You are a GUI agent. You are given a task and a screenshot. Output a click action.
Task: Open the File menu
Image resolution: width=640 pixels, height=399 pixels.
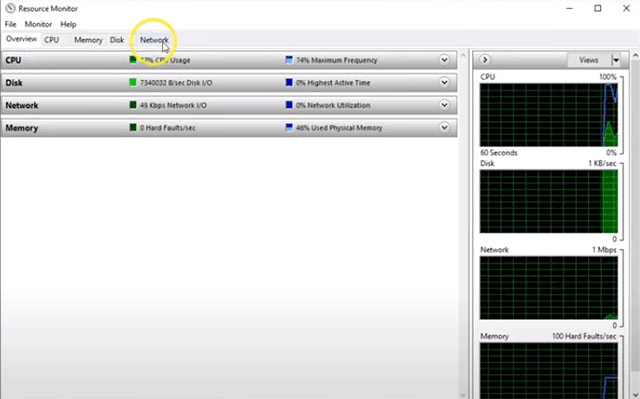point(11,24)
